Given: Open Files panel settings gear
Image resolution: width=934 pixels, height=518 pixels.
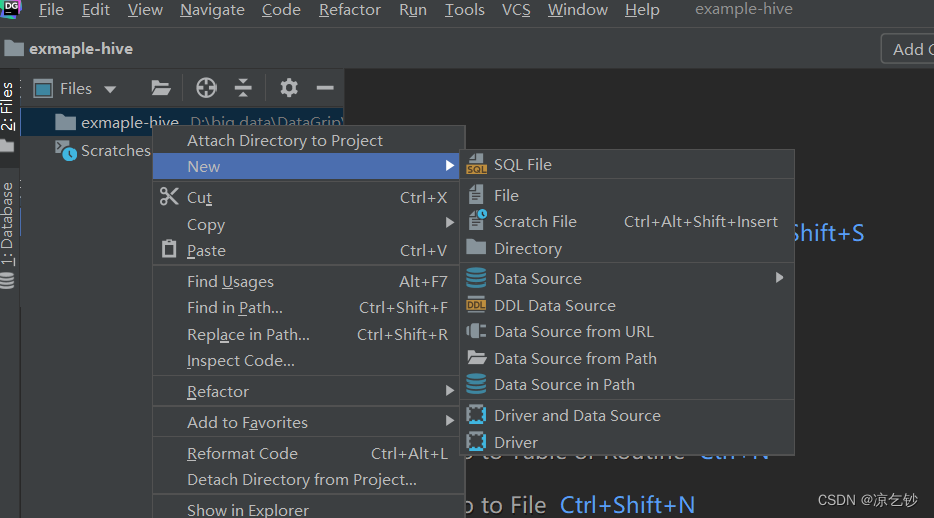Looking at the screenshot, I should [289, 88].
